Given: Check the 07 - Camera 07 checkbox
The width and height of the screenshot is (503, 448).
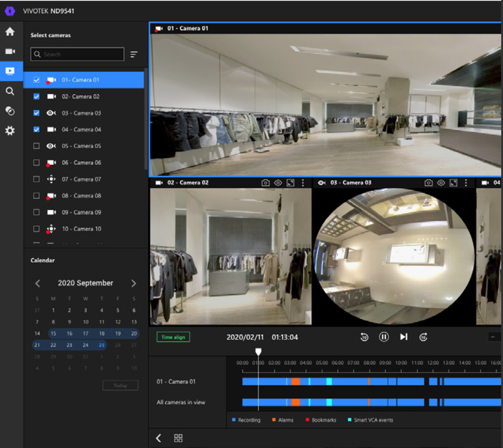Looking at the screenshot, I should (x=37, y=179).
